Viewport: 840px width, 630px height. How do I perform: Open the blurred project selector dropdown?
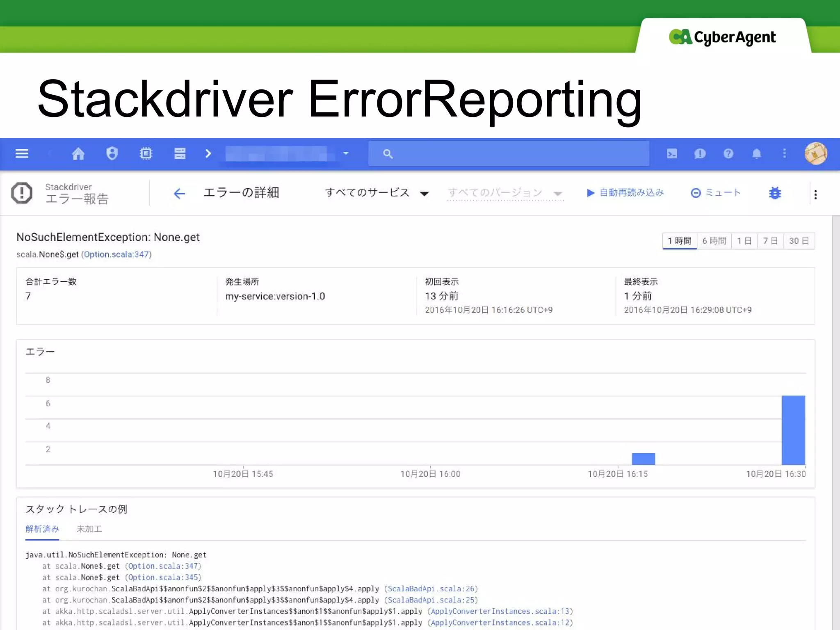pyautogui.click(x=287, y=154)
